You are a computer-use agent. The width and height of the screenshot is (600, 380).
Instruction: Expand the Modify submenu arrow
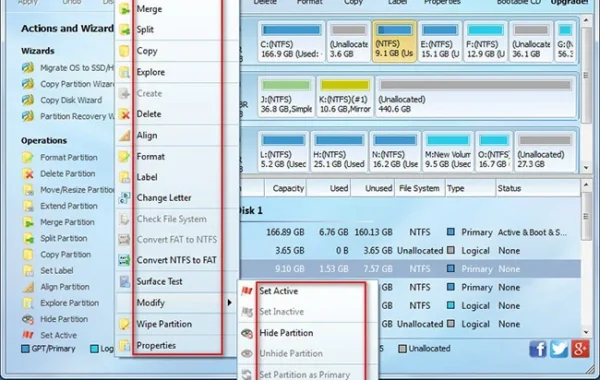[229, 303]
